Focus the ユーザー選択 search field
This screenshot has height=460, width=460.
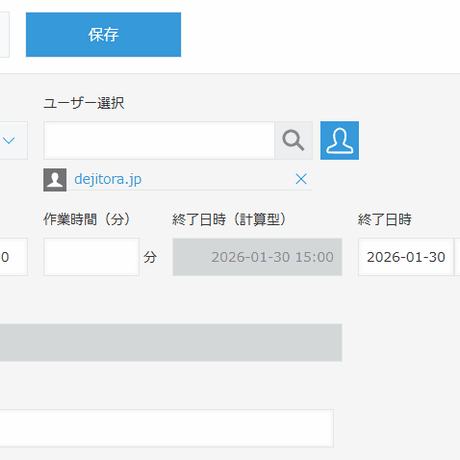coord(159,140)
